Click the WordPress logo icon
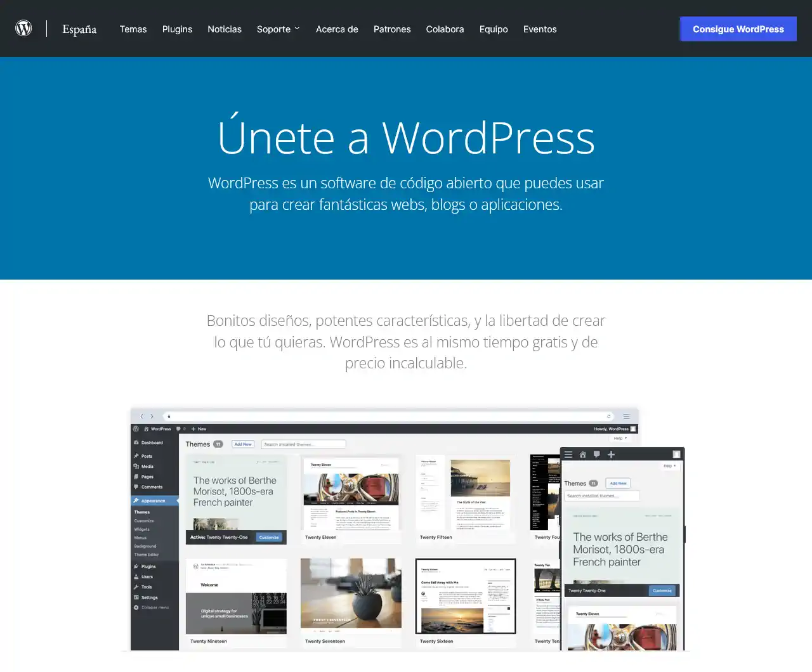The height and width of the screenshot is (672, 812). coord(23,29)
